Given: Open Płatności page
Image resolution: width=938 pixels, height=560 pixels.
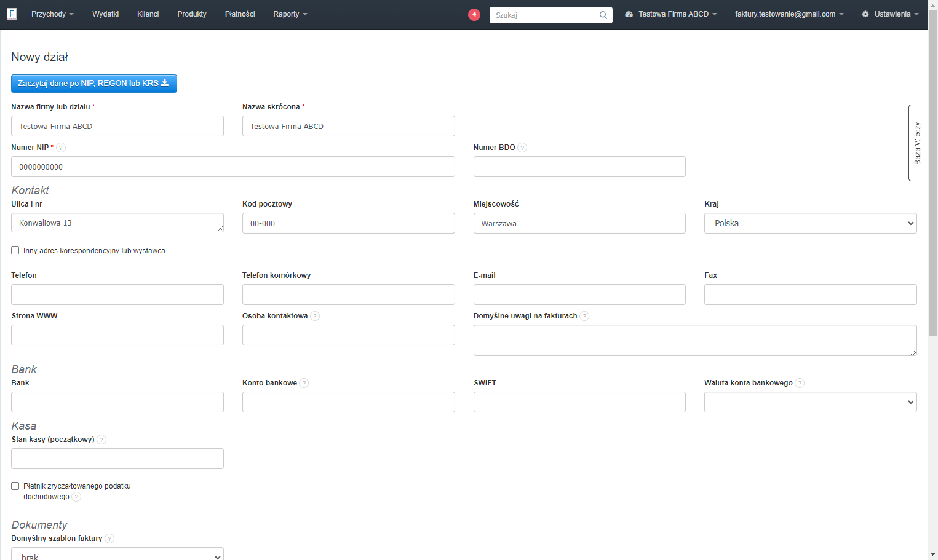Looking at the screenshot, I should pos(240,14).
